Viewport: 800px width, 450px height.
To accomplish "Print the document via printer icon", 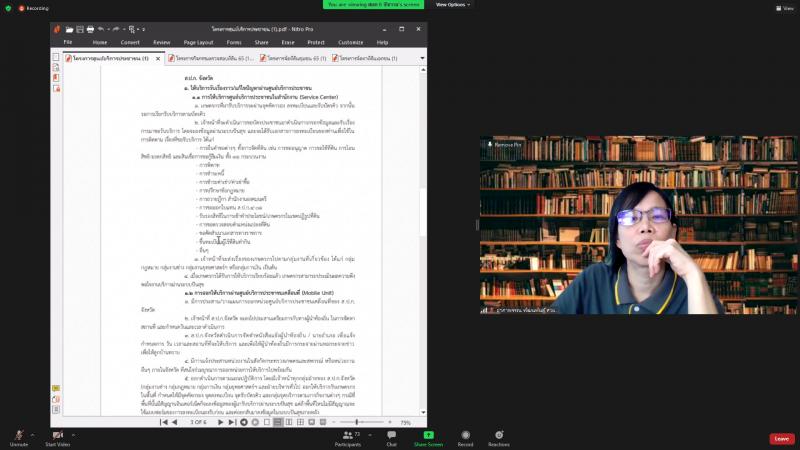I will click(90, 30).
